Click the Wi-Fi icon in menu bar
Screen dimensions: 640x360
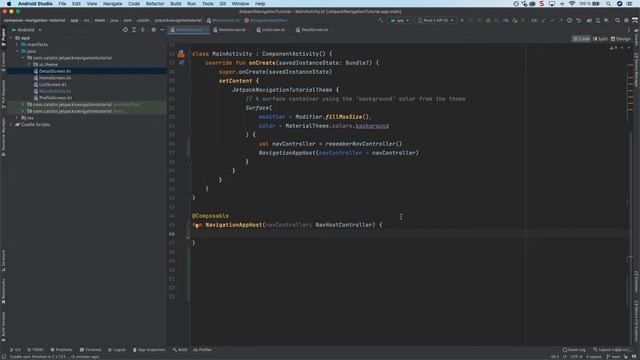(572, 4)
